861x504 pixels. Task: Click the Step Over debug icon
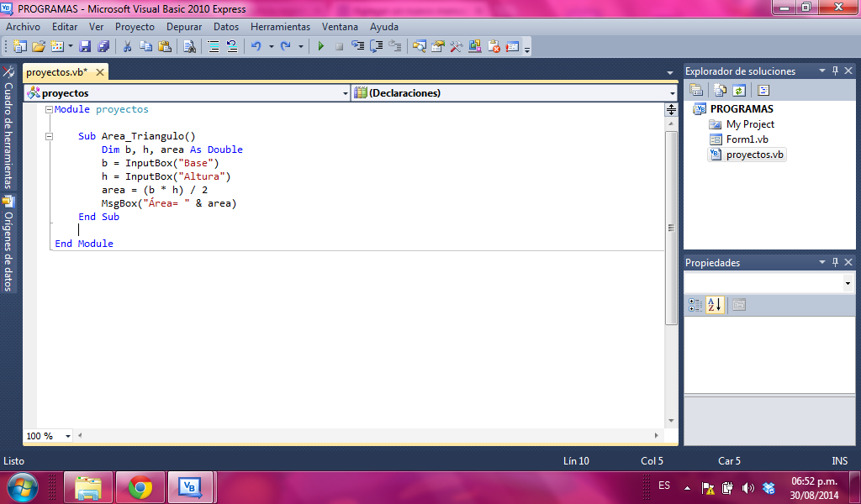(376, 46)
